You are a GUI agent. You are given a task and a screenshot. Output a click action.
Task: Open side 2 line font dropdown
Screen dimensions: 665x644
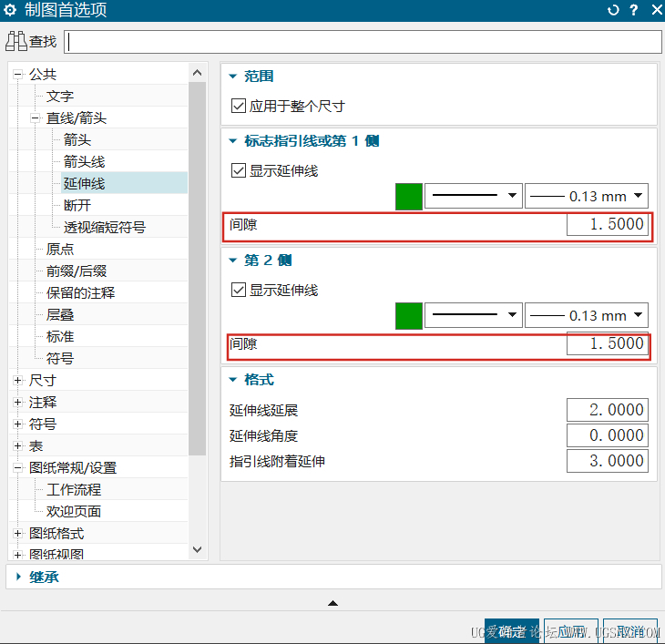pyautogui.click(x=474, y=315)
